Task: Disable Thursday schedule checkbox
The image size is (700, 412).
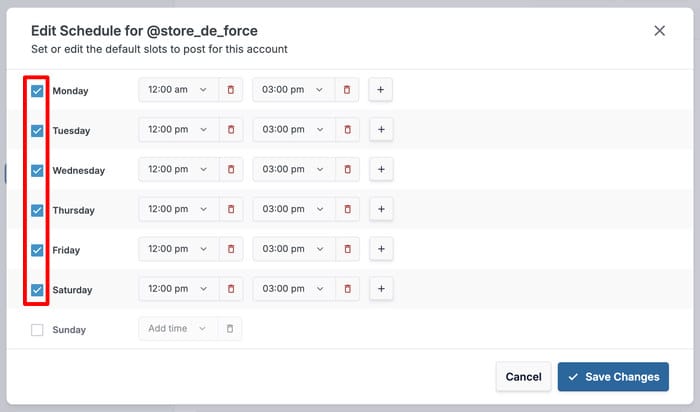Action: pos(37,211)
